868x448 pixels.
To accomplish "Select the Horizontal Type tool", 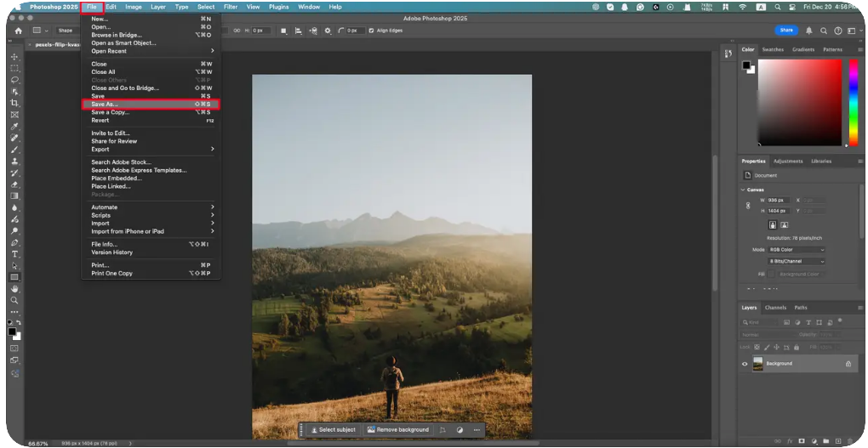I will coord(14,254).
